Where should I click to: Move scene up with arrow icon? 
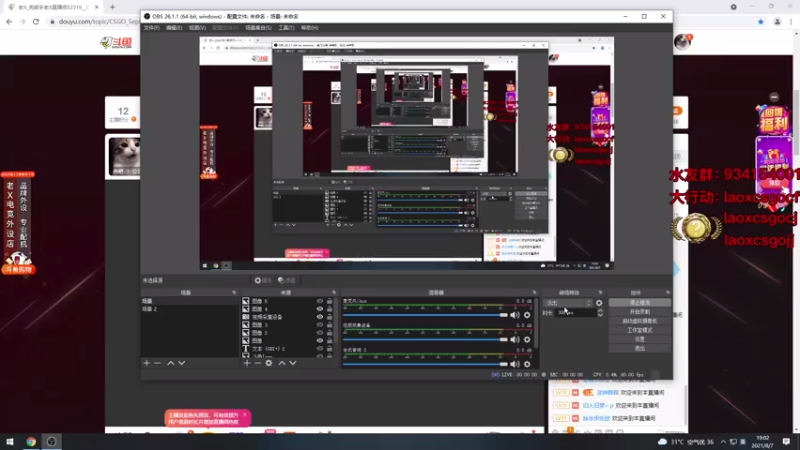tap(170, 363)
